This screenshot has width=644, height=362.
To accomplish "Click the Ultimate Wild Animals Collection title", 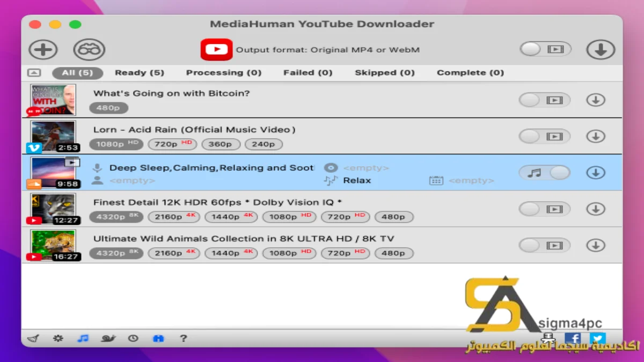I will coord(244,239).
